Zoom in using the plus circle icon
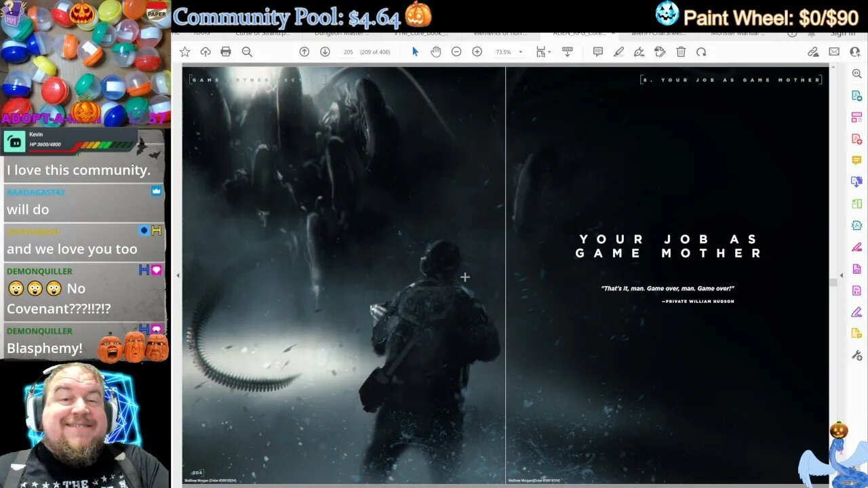The width and height of the screenshot is (868, 488). (x=477, y=52)
